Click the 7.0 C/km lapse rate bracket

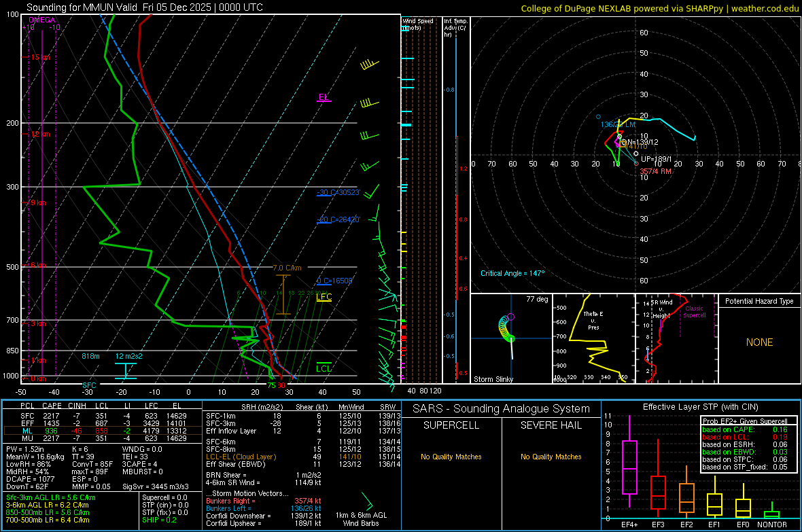(283, 294)
